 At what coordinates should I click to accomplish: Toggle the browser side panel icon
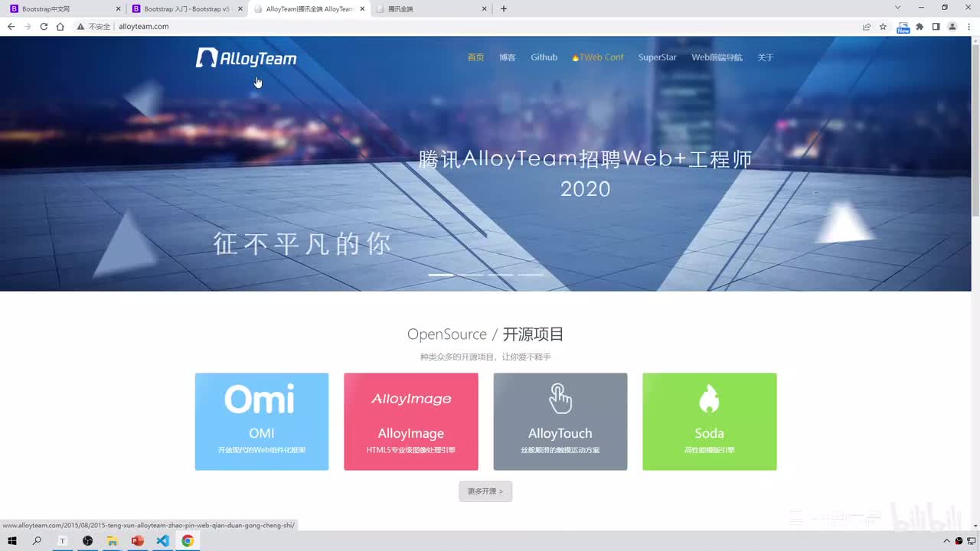[936, 26]
